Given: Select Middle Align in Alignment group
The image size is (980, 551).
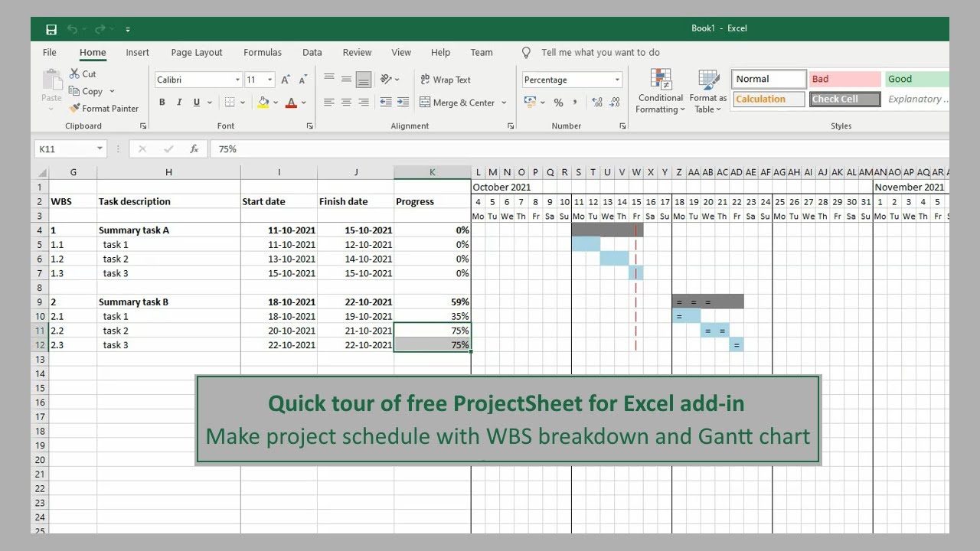Looking at the screenshot, I should coord(346,79).
